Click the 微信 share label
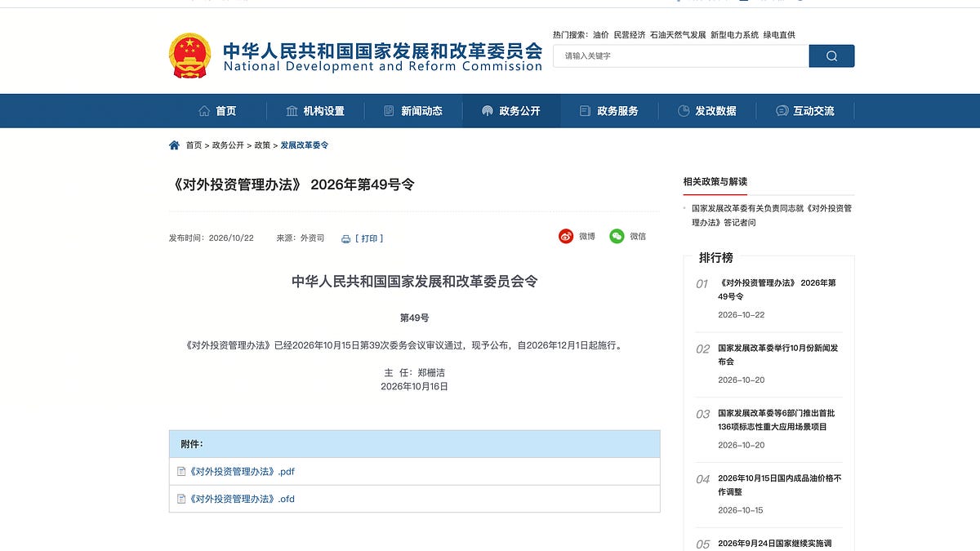The width and height of the screenshot is (980, 551). (x=638, y=236)
